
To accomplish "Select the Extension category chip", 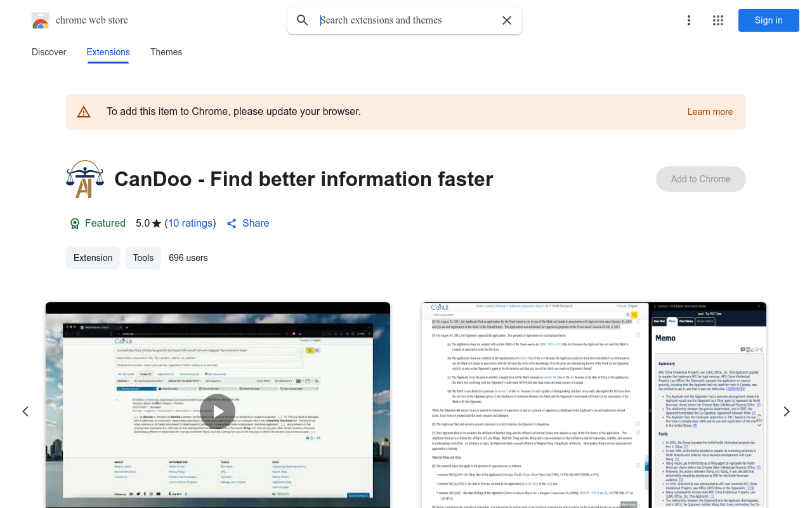I will [x=93, y=258].
